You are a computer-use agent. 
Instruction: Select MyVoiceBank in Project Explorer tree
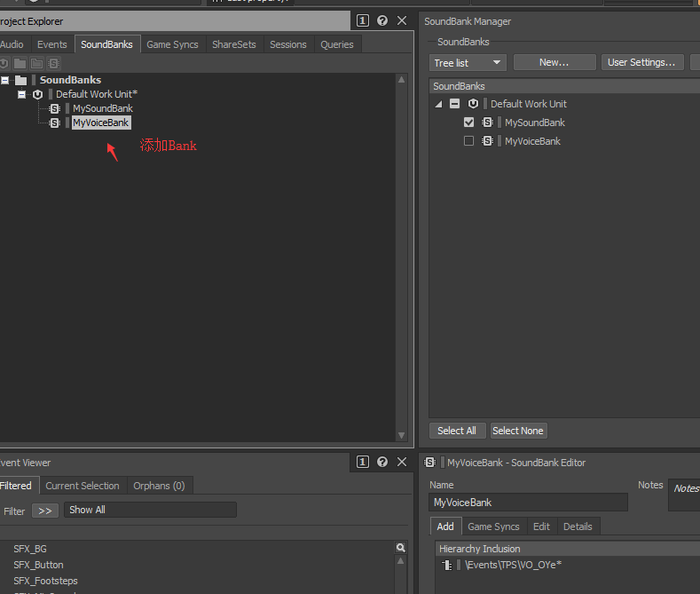(x=101, y=123)
